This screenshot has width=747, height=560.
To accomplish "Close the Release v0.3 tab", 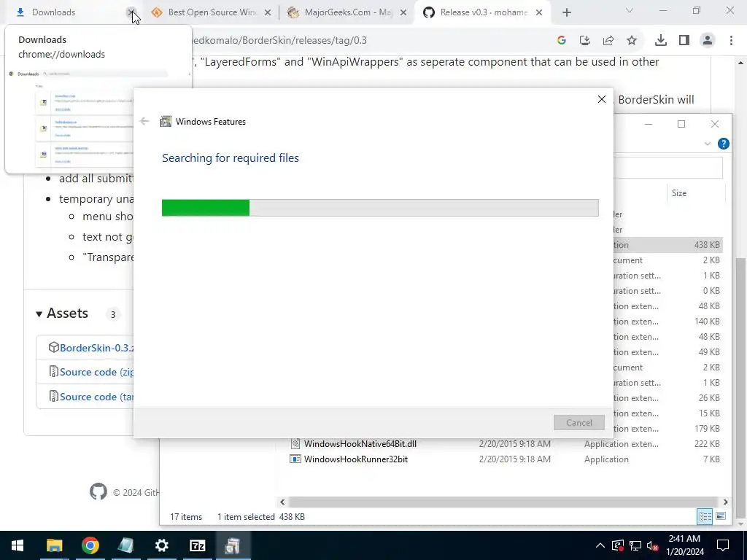I will pos(539,12).
